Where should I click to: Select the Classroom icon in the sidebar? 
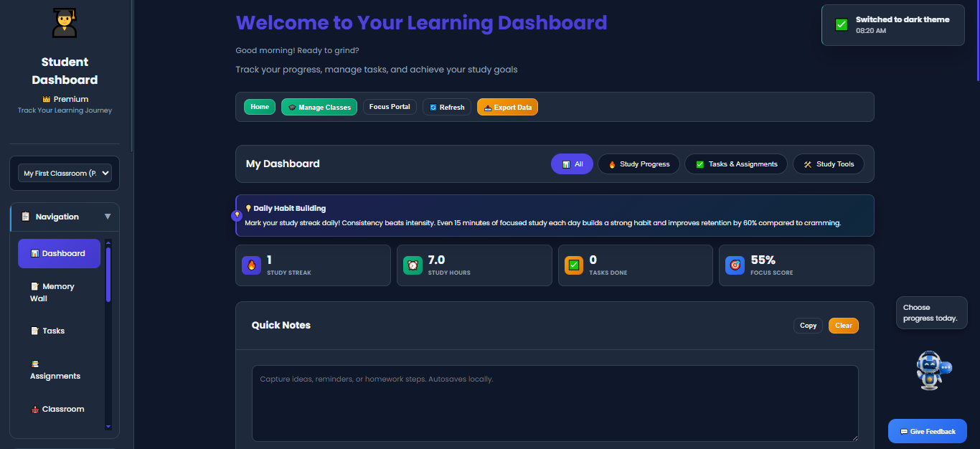(x=34, y=408)
